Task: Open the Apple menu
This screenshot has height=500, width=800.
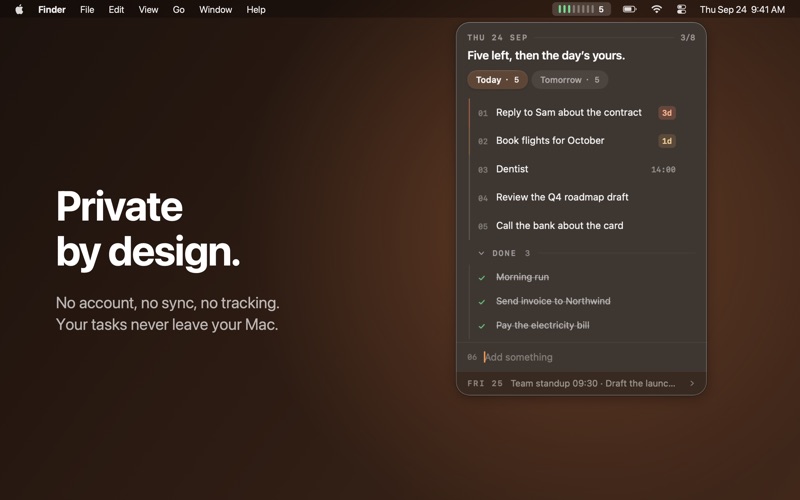Action: coord(19,9)
